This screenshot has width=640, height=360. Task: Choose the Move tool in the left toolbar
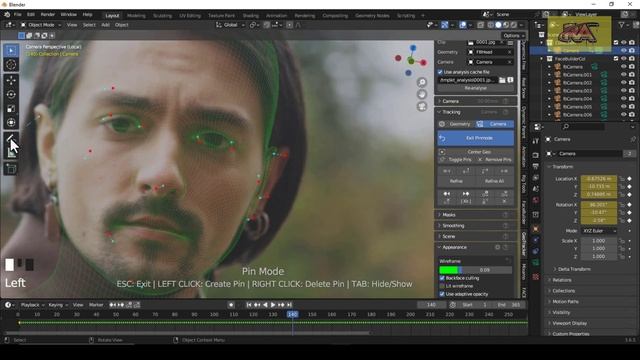coord(11,80)
